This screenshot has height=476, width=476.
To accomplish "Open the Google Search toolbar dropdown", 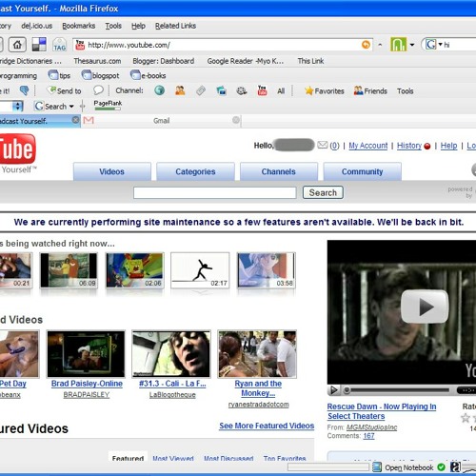I will 71,107.
